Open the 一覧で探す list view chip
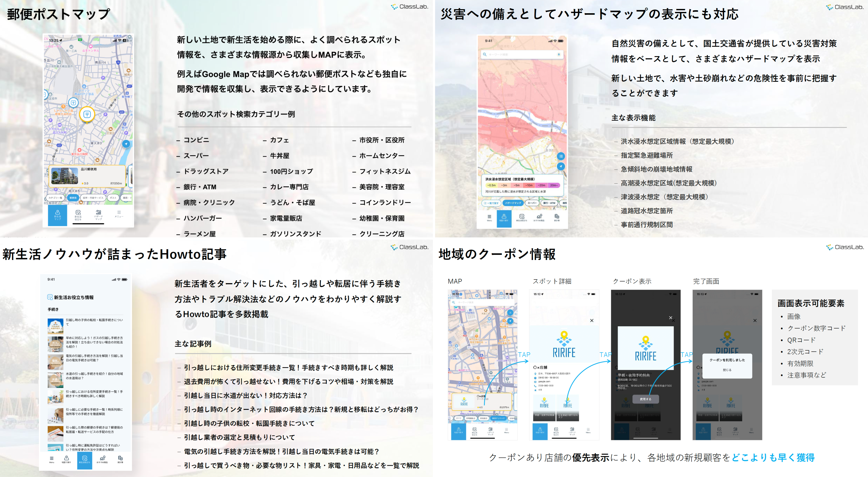Viewport: 868px width, 477px height. pos(491,203)
